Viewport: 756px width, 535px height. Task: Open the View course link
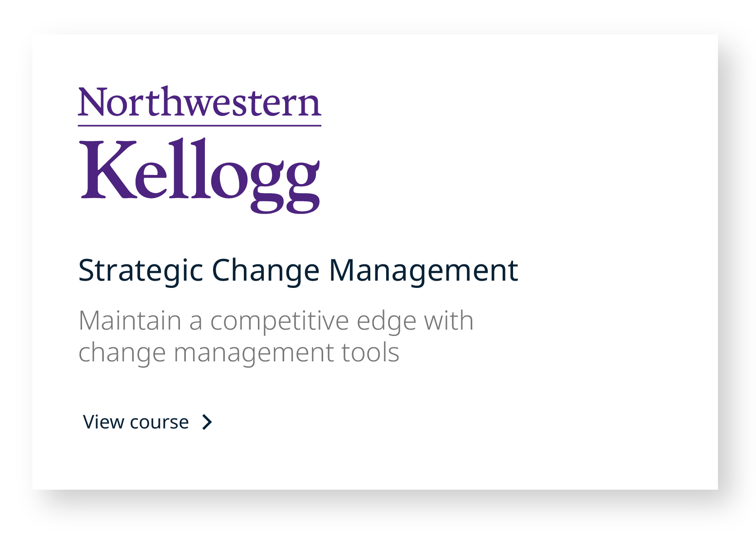click(136, 422)
